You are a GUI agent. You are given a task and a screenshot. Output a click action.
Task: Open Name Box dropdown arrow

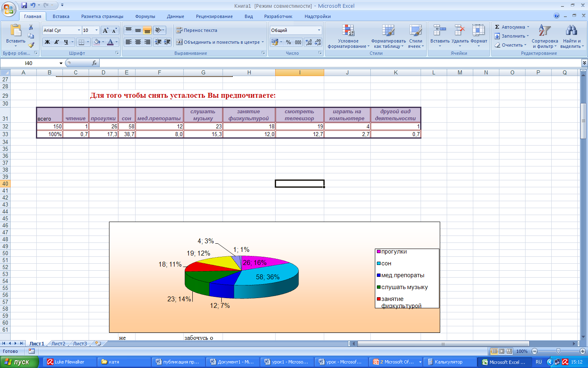[61, 63]
